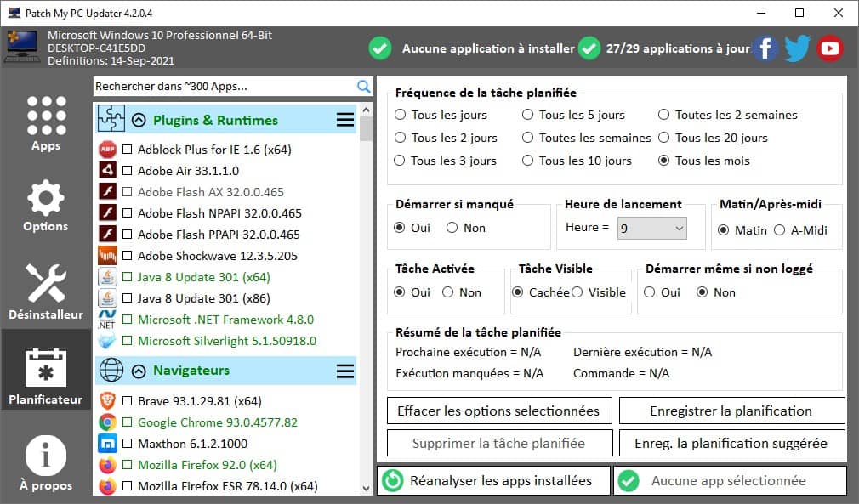Viewport: 859px width, 504px height.
Task: Open Plugins & Runtimes hamburger menu
Action: pos(345,120)
